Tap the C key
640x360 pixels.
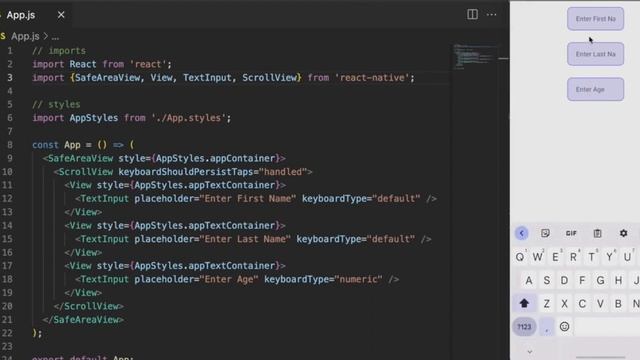tap(582, 304)
